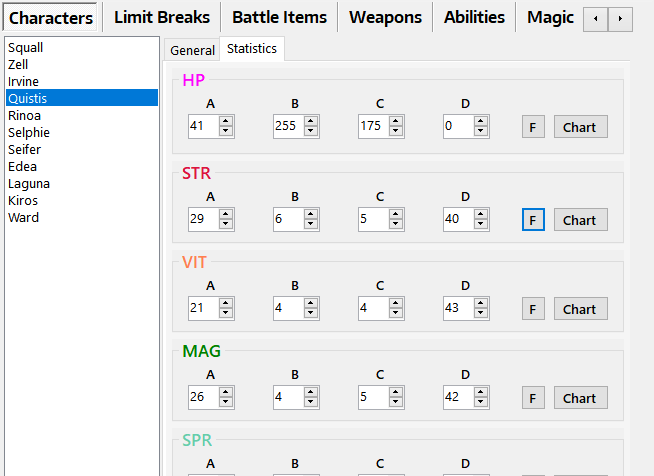
Task: Select the Statistics sub-tab
Action: [x=252, y=48]
